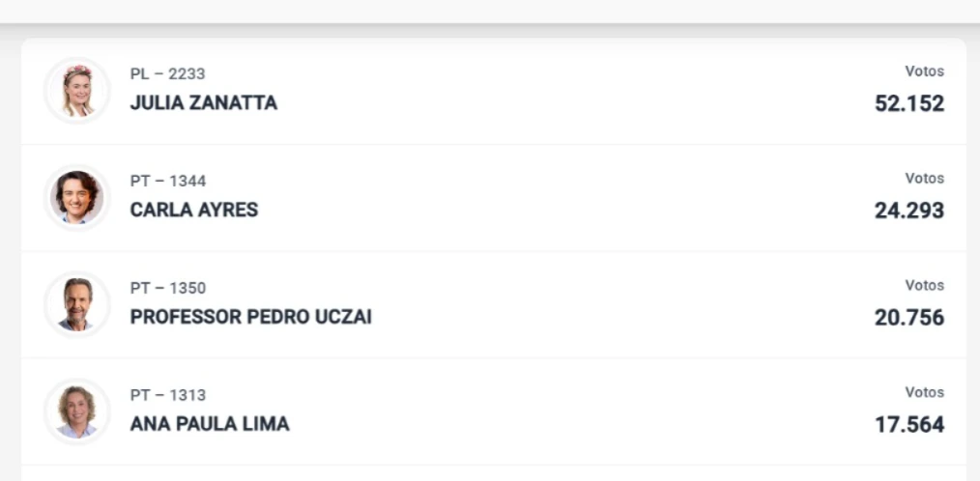
Task: Click Votos label above 17.564
Action: 925,393
